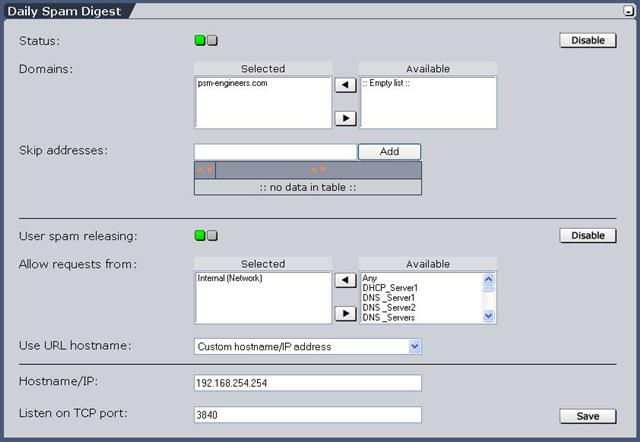Collapse the Daily Spam Digest panel
The image size is (640, 442).
tap(627, 10)
